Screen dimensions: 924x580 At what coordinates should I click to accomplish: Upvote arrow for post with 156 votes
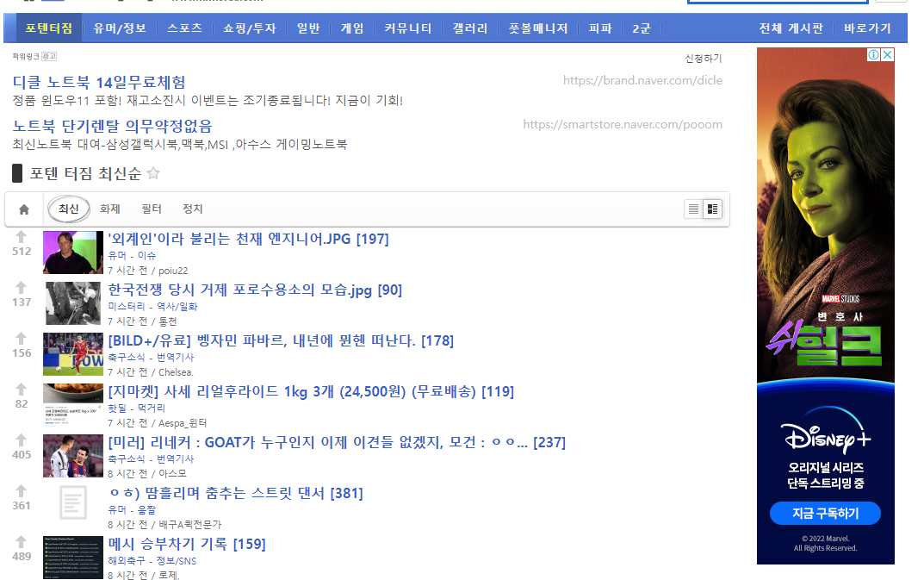[x=22, y=339]
